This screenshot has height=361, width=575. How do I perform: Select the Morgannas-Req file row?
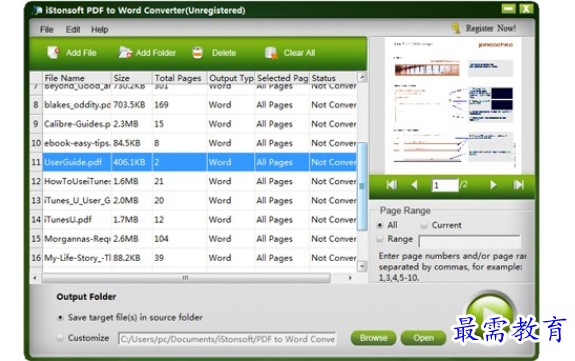pyautogui.click(x=193, y=238)
